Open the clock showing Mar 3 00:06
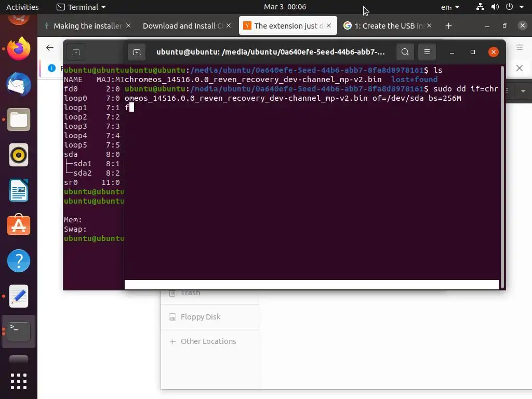 [x=285, y=7]
